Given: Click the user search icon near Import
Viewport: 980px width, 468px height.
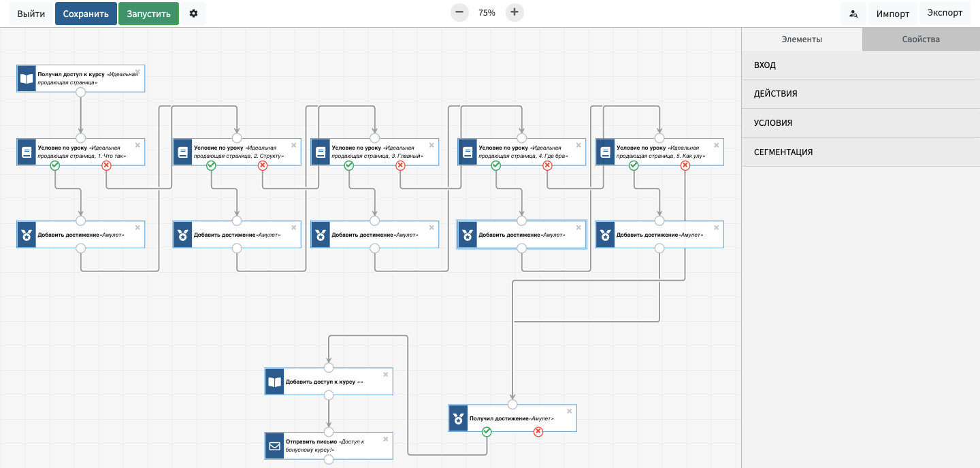Looking at the screenshot, I should (x=853, y=14).
